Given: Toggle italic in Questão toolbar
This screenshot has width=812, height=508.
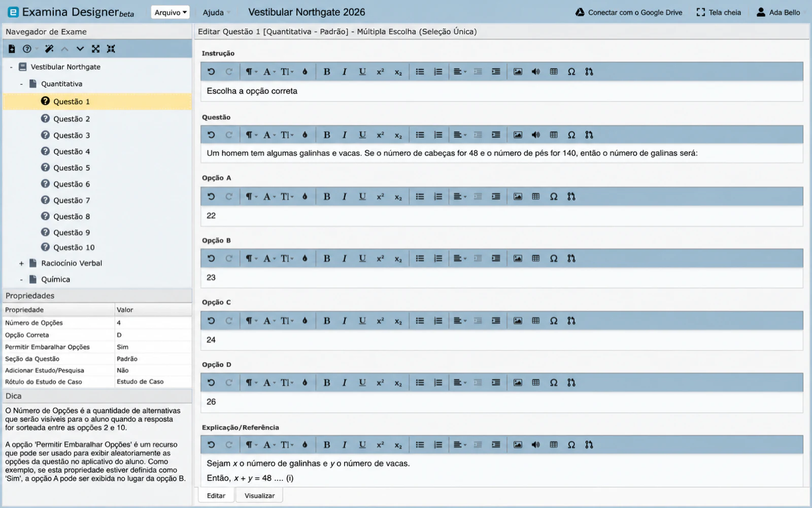Looking at the screenshot, I should 345,135.
